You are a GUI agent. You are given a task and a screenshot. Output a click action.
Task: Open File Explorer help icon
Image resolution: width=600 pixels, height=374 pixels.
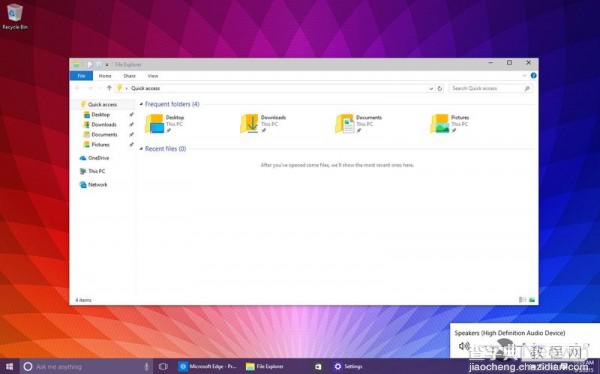click(x=533, y=76)
